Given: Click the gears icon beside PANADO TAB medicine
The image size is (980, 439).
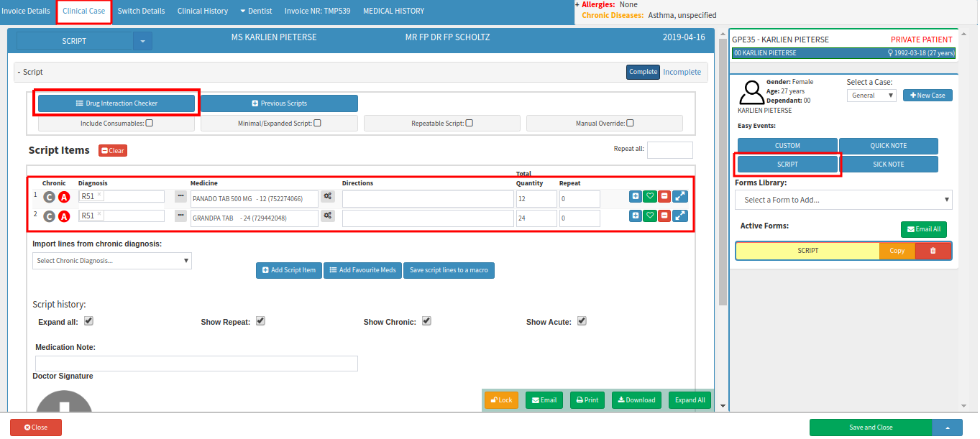Looking at the screenshot, I should pos(328,196).
